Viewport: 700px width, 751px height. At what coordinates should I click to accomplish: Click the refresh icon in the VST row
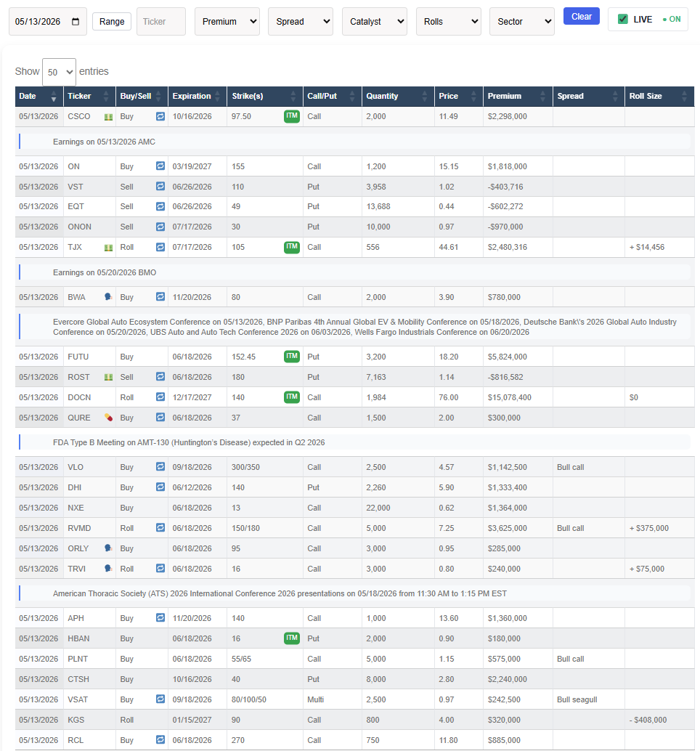pos(160,187)
